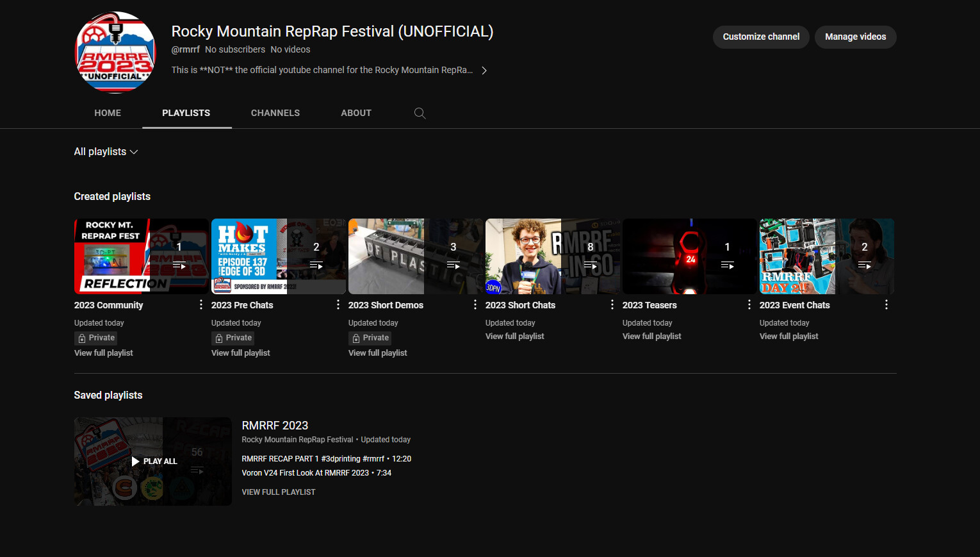Image resolution: width=980 pixels, height=557 pixels.
Task: View full playlist for 2023 Short Chats
Action: pyautogui.click(x=515, y=337)
